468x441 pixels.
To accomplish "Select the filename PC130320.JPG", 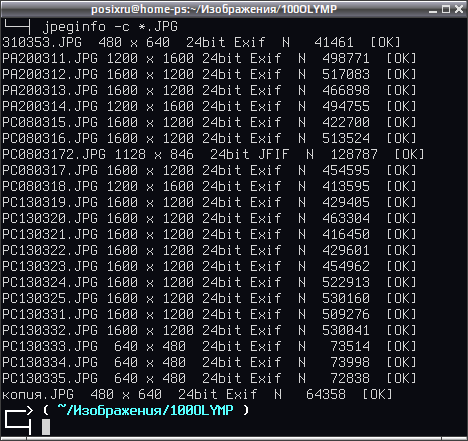I will coord(50,218).
